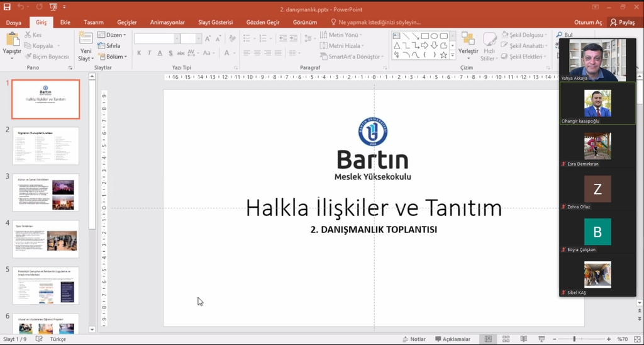Click the Paylaş share button
The image size is (644, 345).
(623, 22)
